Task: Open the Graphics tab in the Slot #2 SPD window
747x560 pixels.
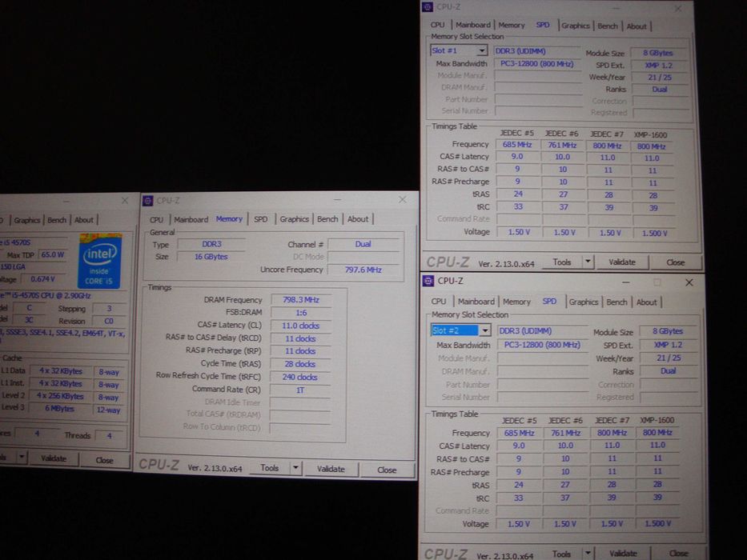Action: tap(584, 302)
